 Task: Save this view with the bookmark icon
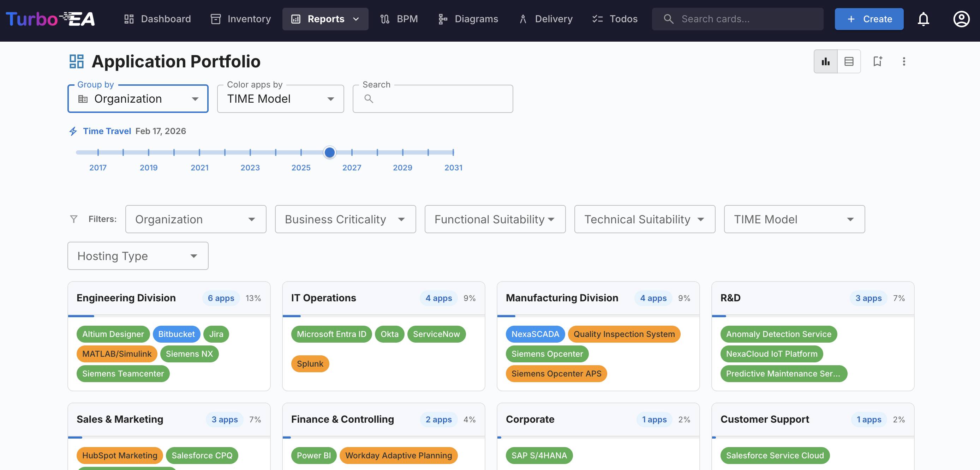tap(878, 61)
